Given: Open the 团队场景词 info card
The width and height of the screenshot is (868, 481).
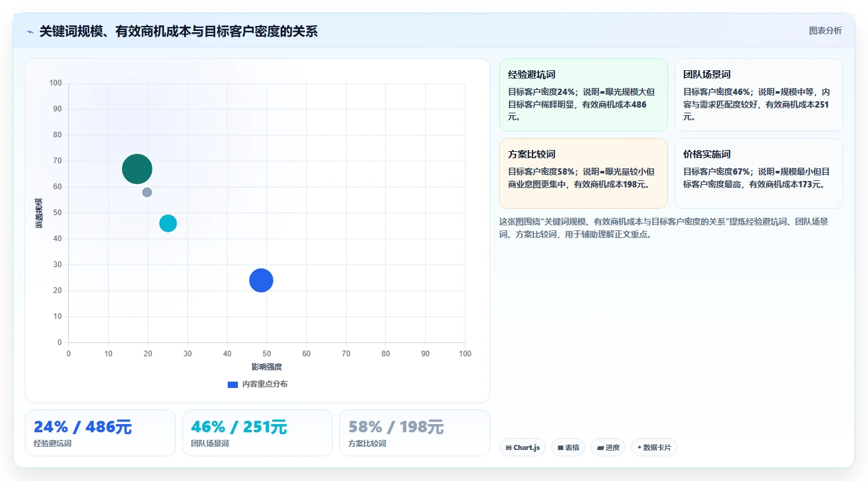Looking at the screenshot, I should (759, 95).
